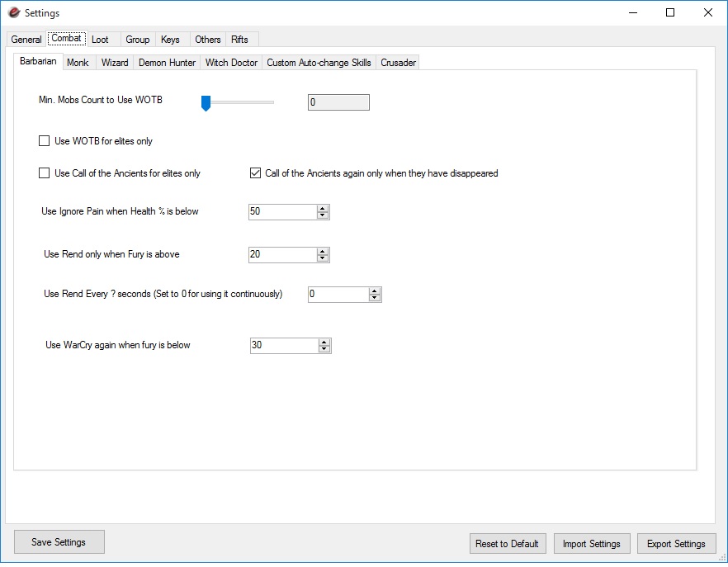The image size is (728, 567).
Task: Click the window resize grip corner
Action: pos(722,557)
